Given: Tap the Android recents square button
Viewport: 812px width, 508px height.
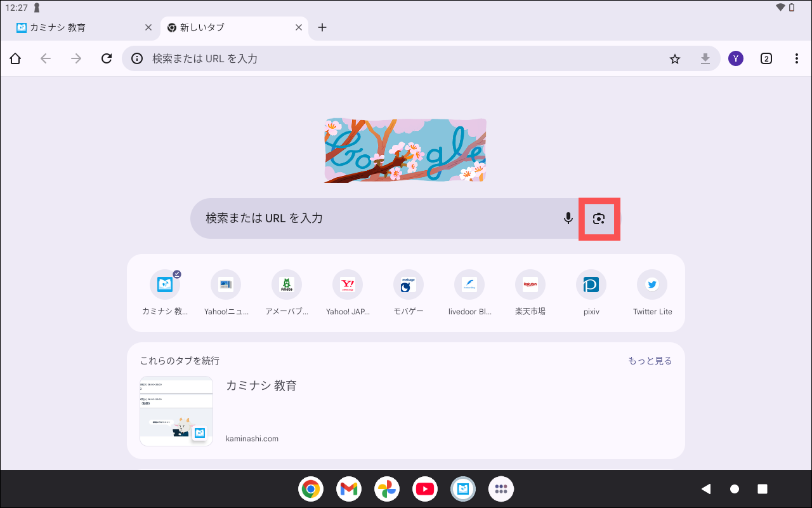Looking at the screenshot, I should click(x=763, y=489).
